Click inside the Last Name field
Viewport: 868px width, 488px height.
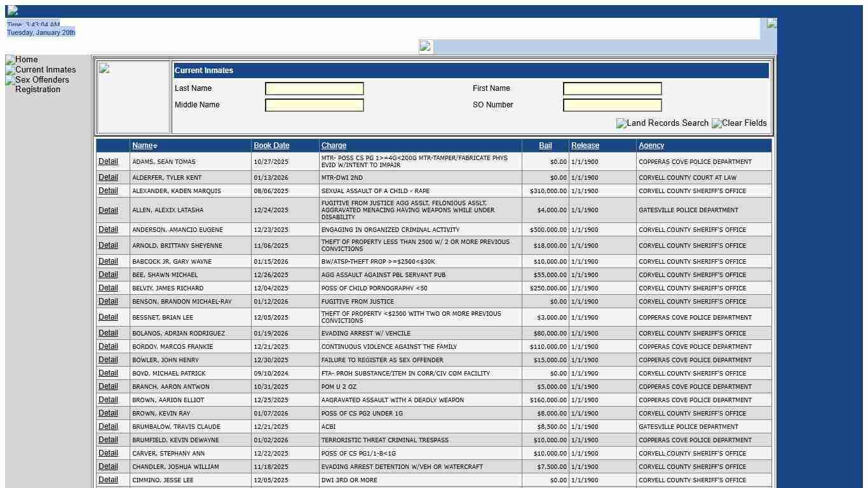tap(314, 88)
